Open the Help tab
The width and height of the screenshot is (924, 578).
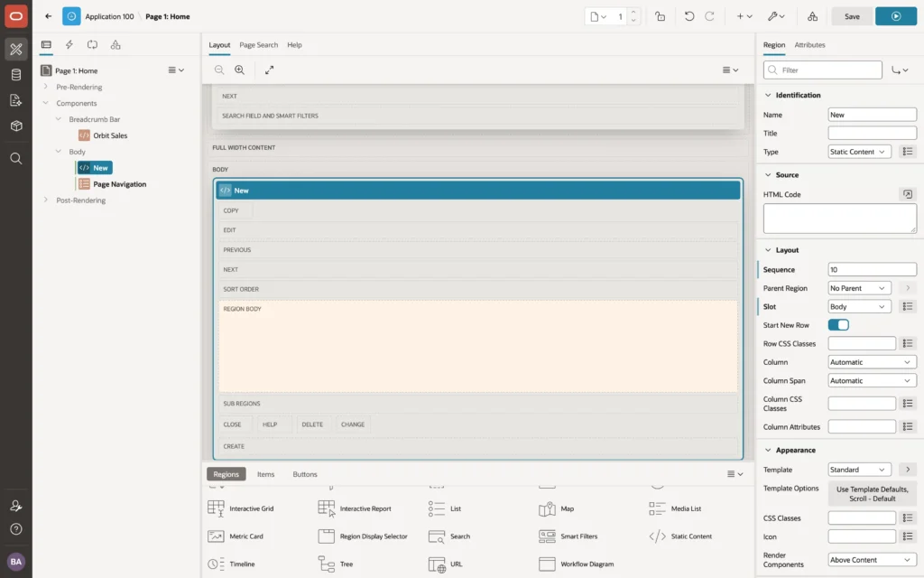pos(294,45)
